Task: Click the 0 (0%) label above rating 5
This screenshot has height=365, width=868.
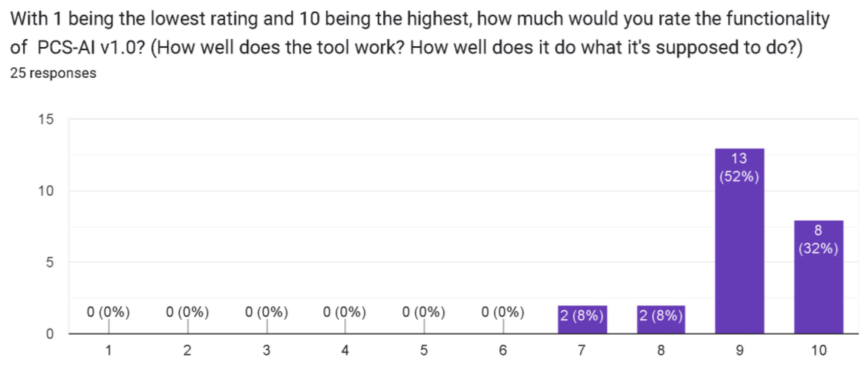Action: click(424, 312)
